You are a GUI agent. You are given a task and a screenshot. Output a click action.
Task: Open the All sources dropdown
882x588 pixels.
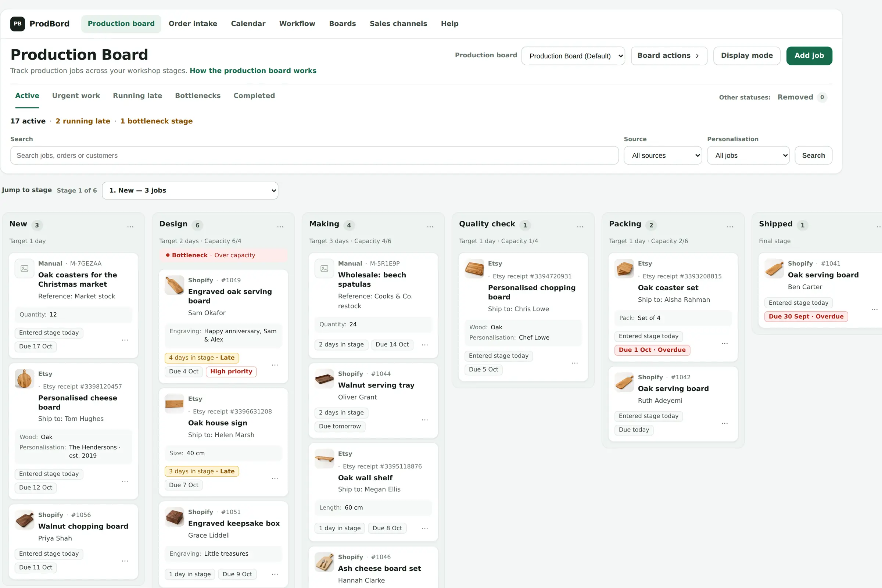point(663,155)
